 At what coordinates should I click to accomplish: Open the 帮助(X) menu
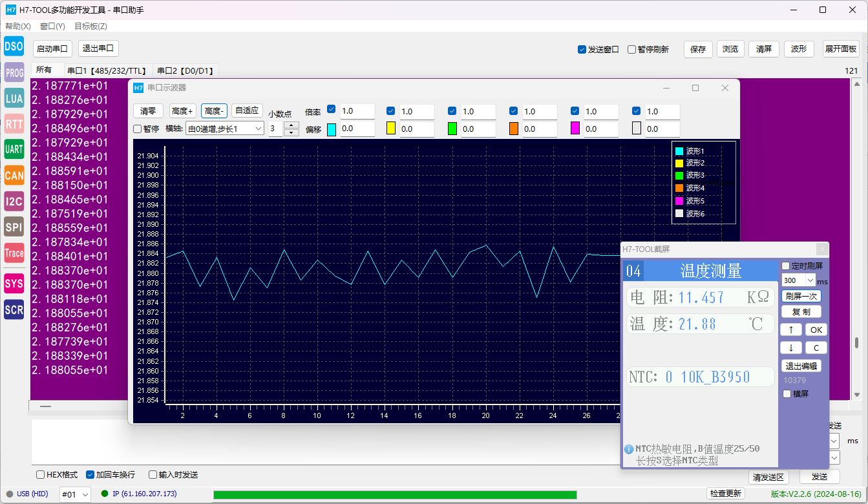pos(18,26)
